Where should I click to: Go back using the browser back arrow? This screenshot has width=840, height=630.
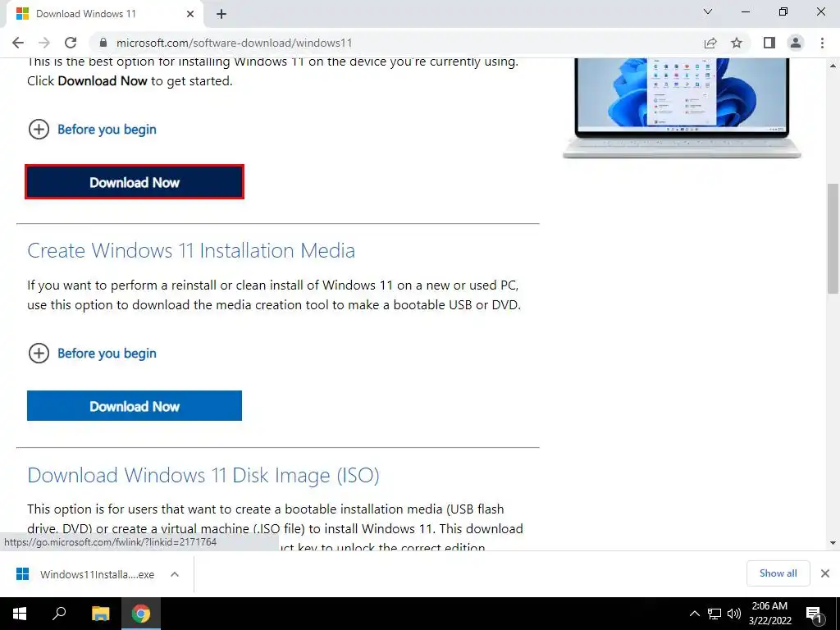click(x=18, y=43)
